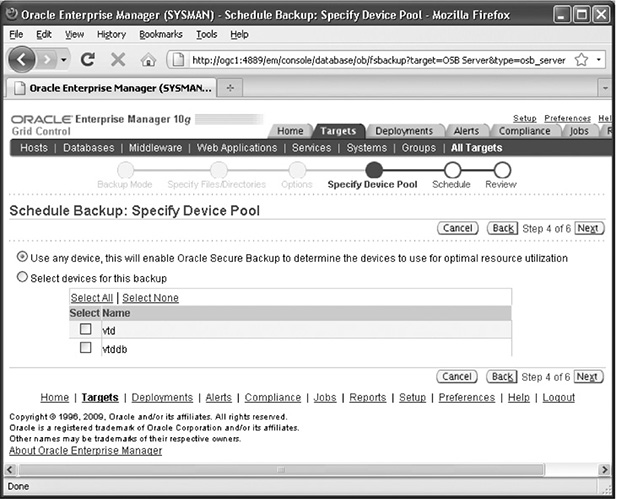Switch to the Alerts tab
This screenshot has width=618, height=499.
coord(466,131)
